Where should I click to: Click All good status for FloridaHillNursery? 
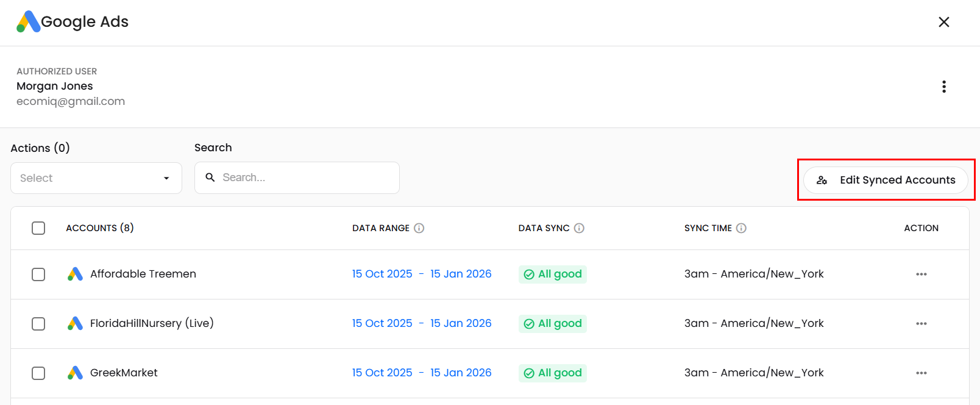point(553,324)
